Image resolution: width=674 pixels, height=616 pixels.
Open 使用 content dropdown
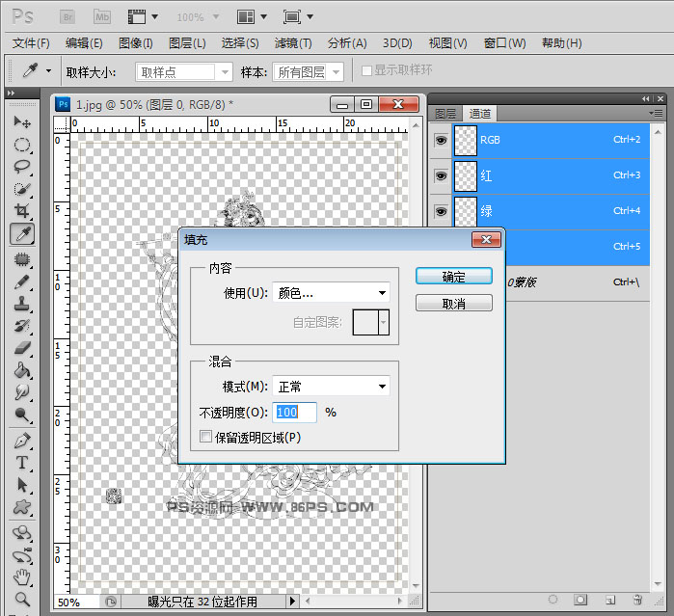332,293
